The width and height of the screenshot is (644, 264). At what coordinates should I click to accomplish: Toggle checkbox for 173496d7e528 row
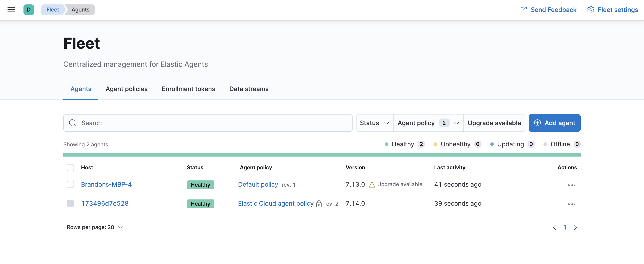coord(71,203)
